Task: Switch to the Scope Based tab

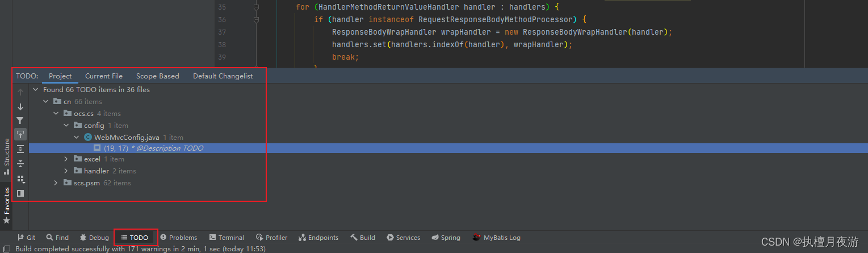Action: [x=158, y=76]
